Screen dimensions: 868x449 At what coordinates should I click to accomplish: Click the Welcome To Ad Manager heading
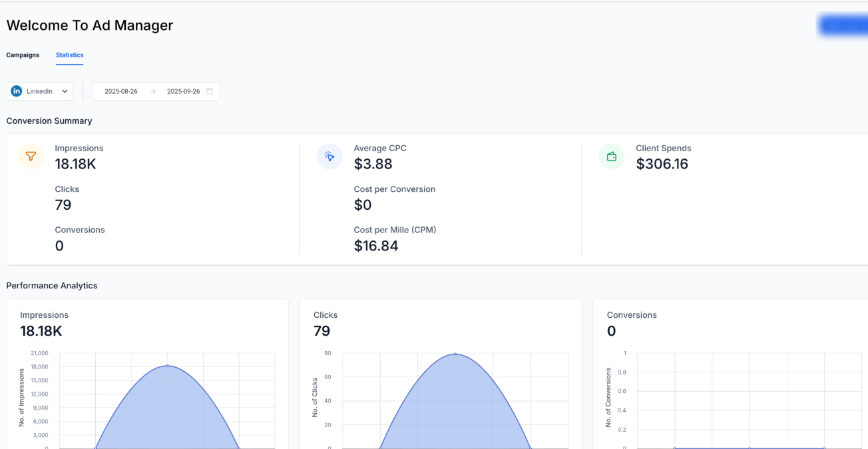[x=90, y=25]
